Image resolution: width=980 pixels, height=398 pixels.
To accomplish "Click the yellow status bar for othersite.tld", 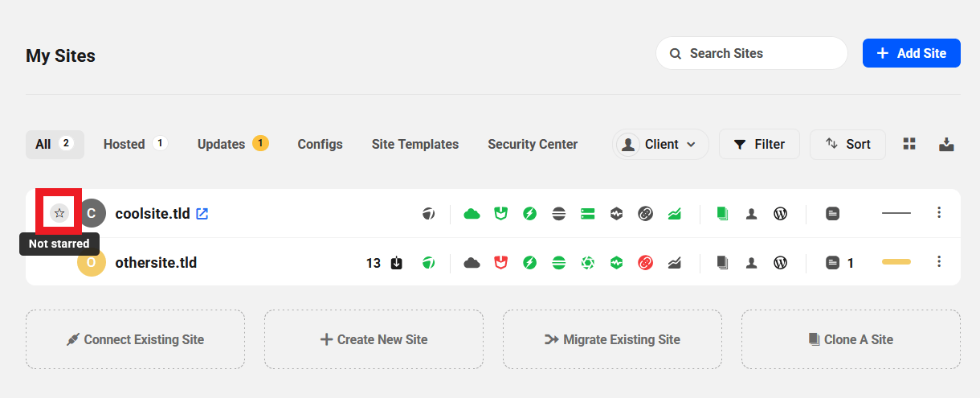I will point(896,262).
